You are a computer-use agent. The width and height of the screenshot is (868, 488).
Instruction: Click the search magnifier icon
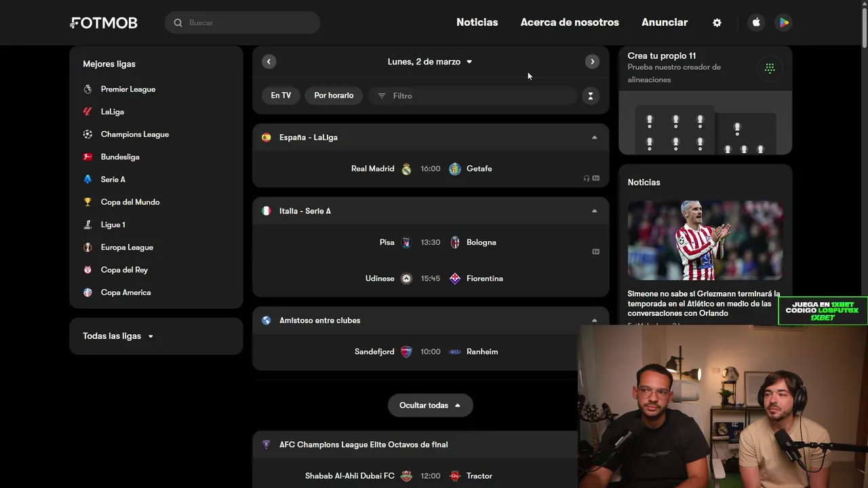point(178,22)
